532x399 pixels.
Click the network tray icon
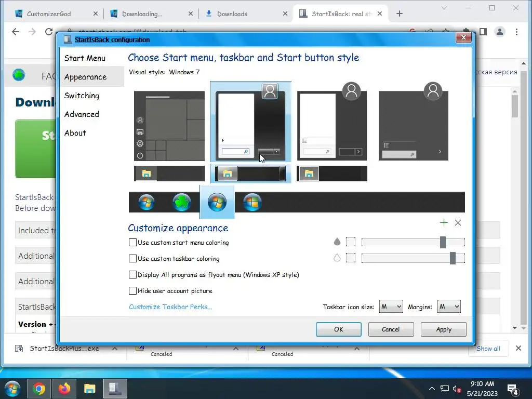(x=445, y=389)
